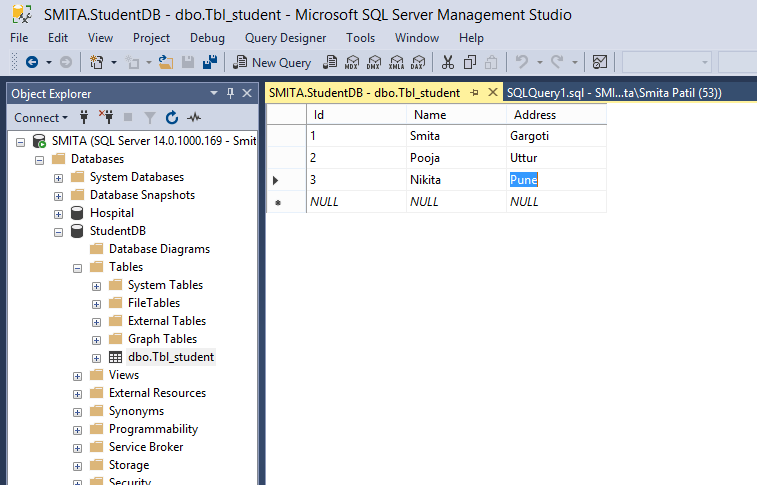Expand the Database Snapshots folder
Screen dimensions: 757x485
click(x=58, y=196)
